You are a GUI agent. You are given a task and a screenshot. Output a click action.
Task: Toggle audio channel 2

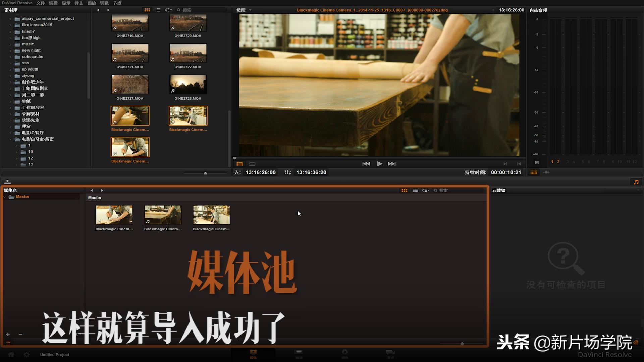pyautogui.click(x=558, y=162)
